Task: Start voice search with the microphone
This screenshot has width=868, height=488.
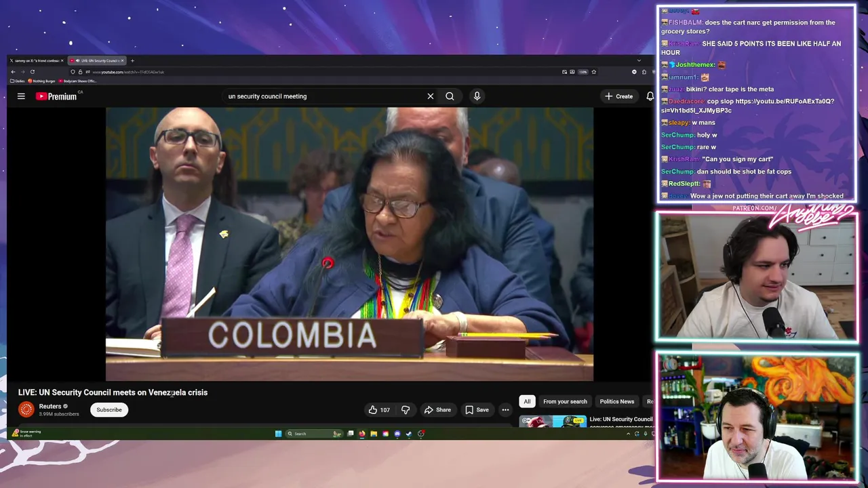Action: point(477,96)
